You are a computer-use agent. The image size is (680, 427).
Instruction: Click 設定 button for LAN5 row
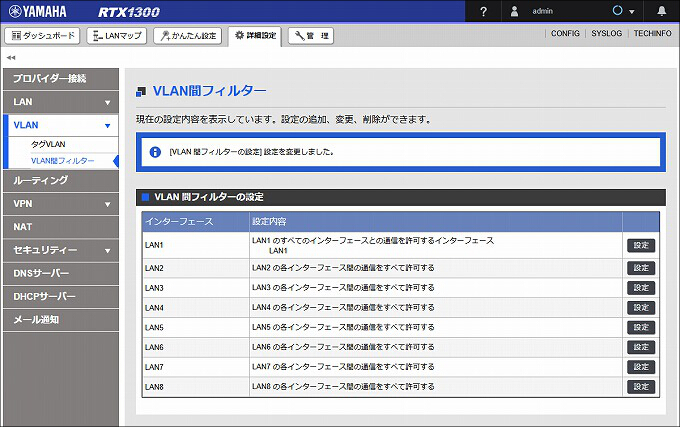coord(641,327)
